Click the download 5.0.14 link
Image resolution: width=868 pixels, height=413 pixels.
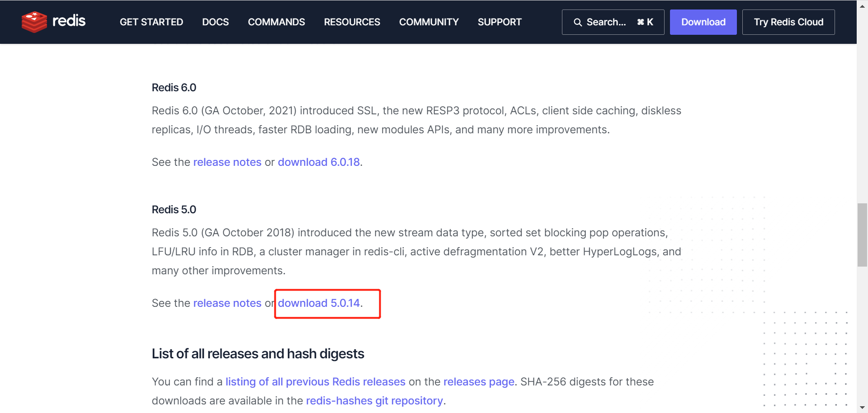[319, 303]
